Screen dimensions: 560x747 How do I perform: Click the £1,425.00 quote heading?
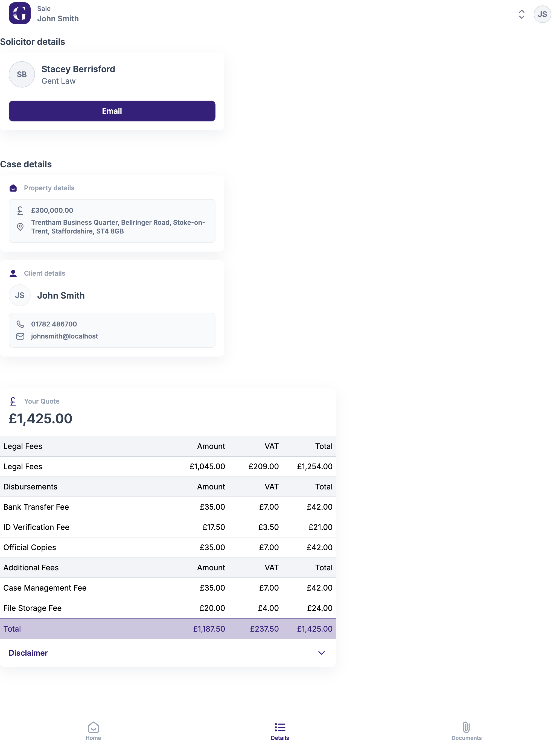click(40, 419)
